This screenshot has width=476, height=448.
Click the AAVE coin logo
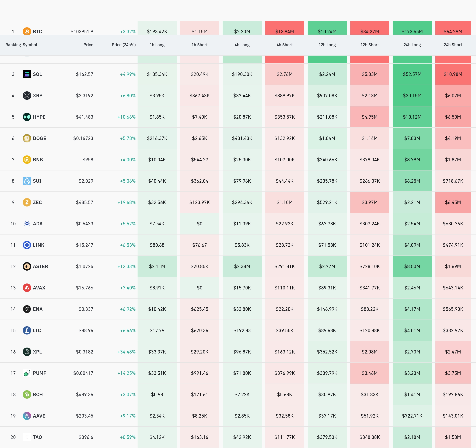[27, 416]
